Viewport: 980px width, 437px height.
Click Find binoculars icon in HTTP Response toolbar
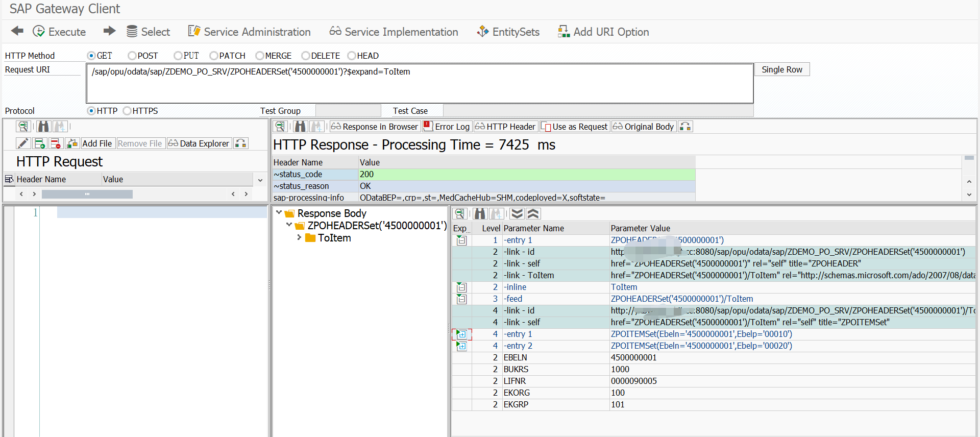pyautogui.click(x=301, y=127)
